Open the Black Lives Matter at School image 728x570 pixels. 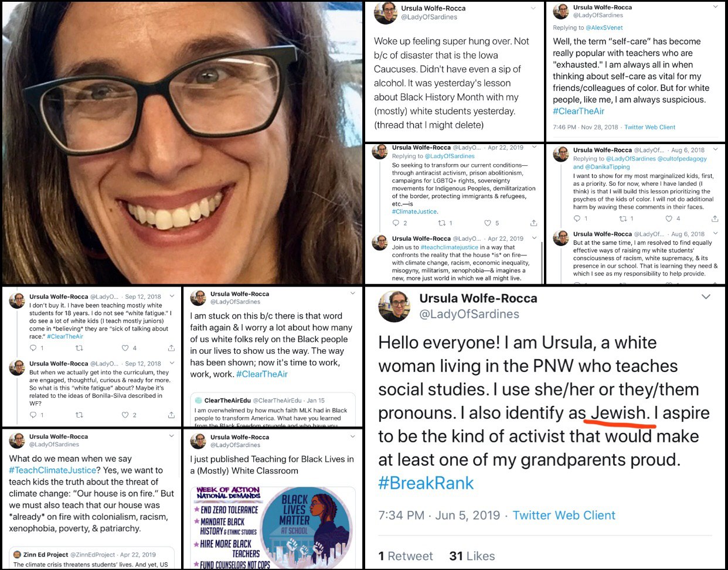[273, 528]
